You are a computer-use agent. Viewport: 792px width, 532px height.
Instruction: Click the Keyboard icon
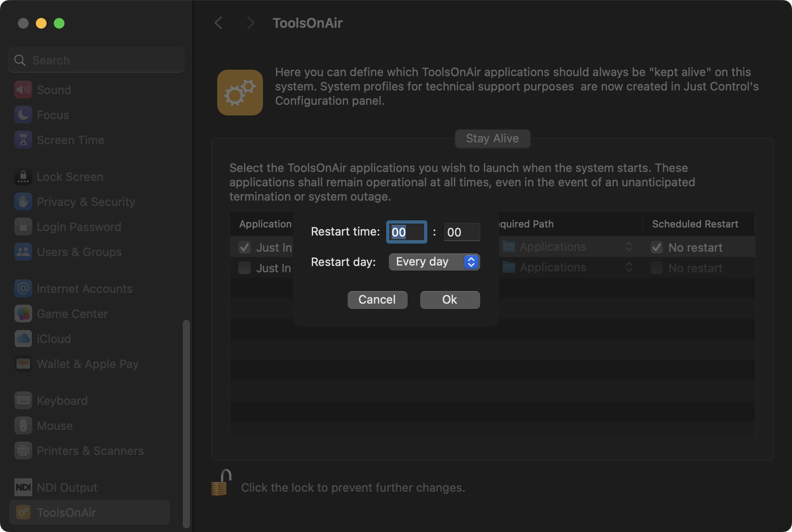point(23,400)
